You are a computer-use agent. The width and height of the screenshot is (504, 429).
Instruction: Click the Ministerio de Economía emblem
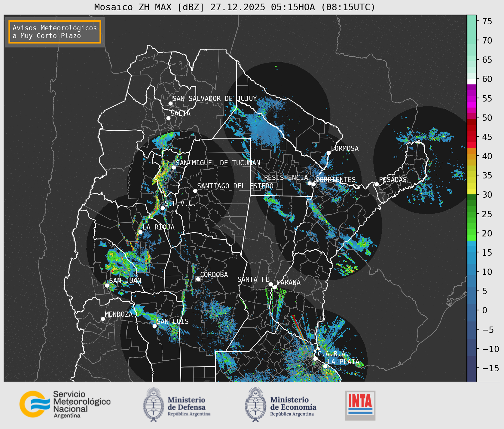click(x=255, y=404)
